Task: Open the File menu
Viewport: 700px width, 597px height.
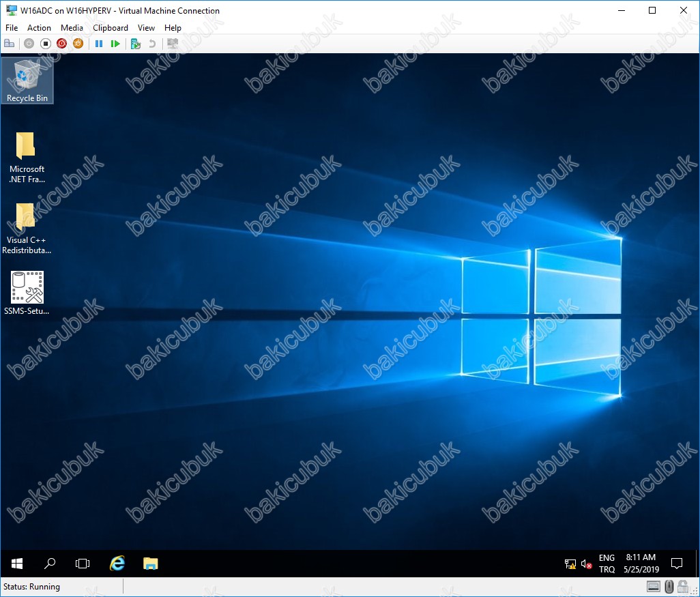Action: coord(12,28)
